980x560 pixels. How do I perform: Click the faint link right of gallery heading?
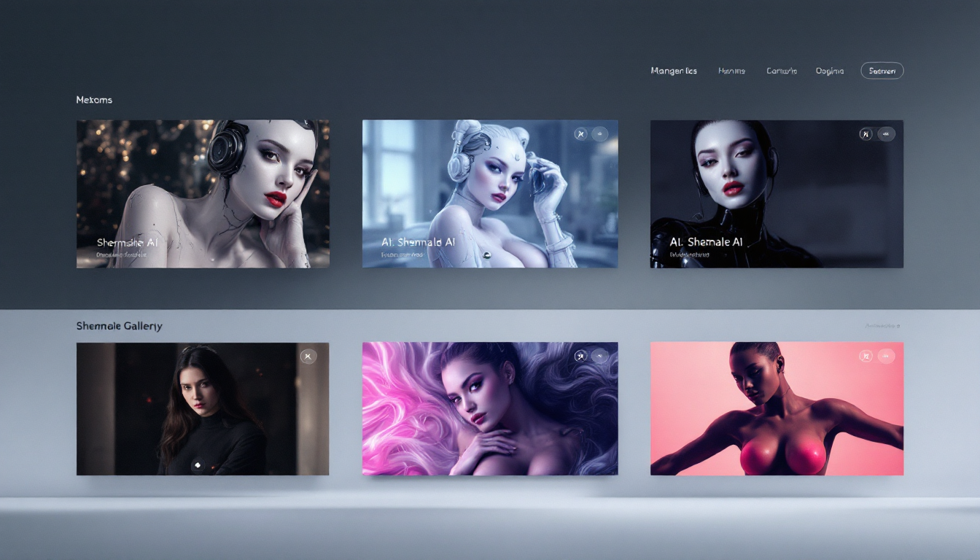[x=882, y=326]
